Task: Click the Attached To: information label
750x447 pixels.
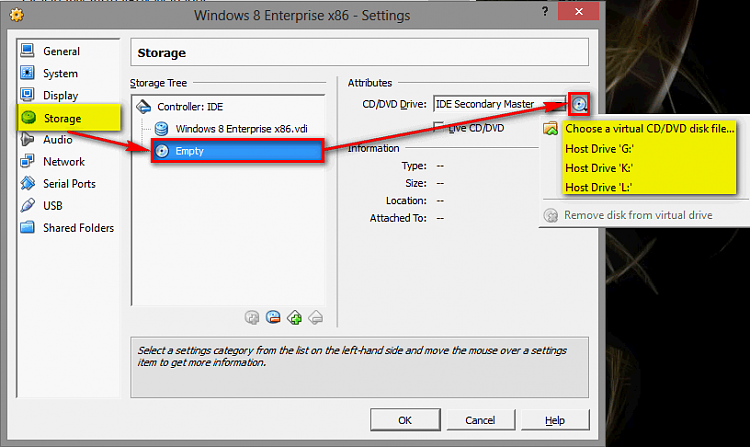Action: tap(398, 218)
